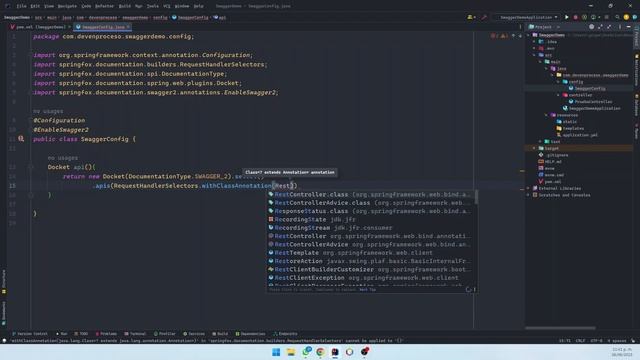The width and height of the screenshot is (640, 360).
Task: Open the Problems tool window
Action: [106, 333]
